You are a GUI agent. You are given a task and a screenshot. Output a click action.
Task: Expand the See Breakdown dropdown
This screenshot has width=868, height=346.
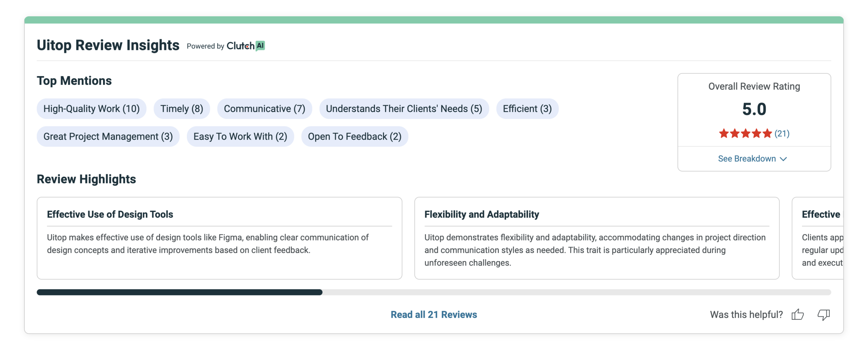(752, 159)
